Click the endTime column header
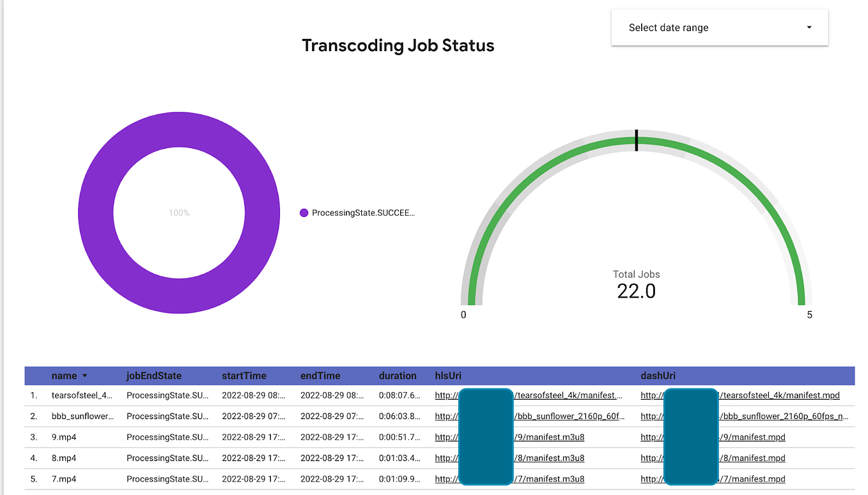 [x=322, y=376]
